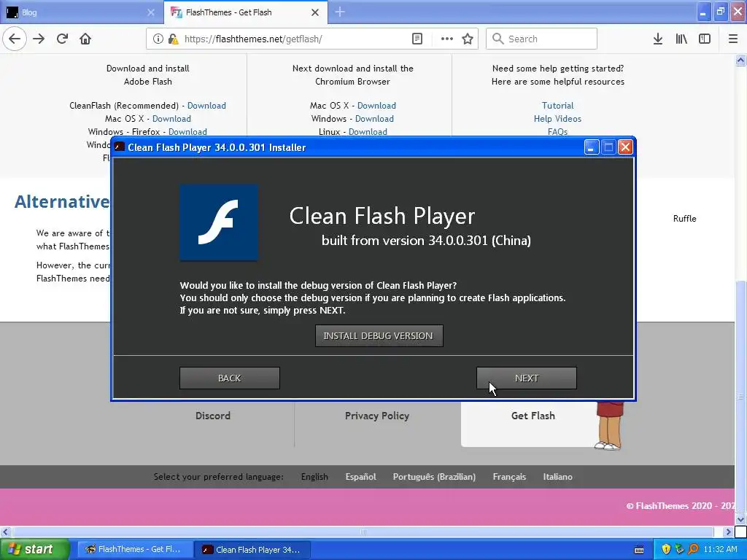Select Español language
The width and height of the screenshot is (747, 560).
tap(360, 477)
